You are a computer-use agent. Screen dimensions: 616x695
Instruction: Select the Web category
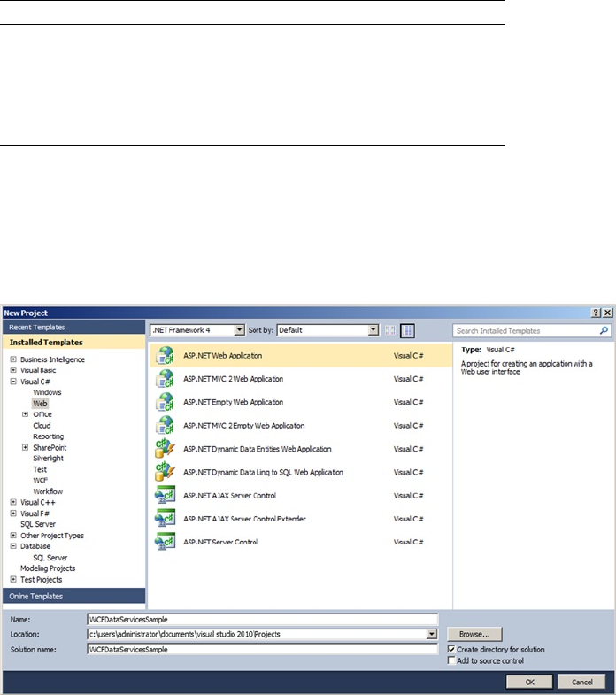click(x=40, y=404)
